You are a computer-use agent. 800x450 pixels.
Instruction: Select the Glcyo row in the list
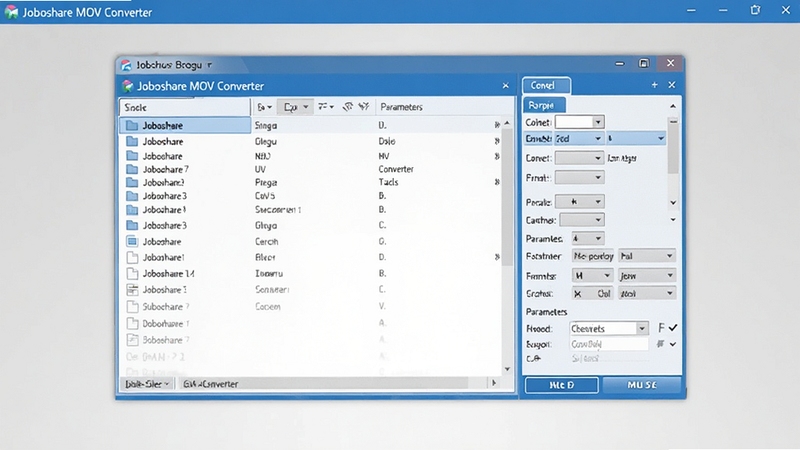(x=311, y=225)
